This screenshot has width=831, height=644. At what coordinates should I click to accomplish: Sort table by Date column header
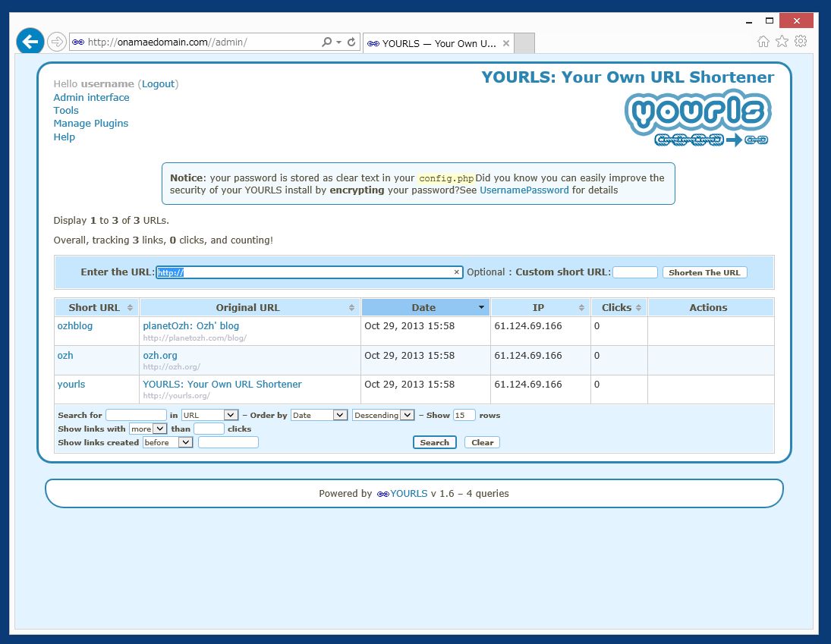coord(426,308)
